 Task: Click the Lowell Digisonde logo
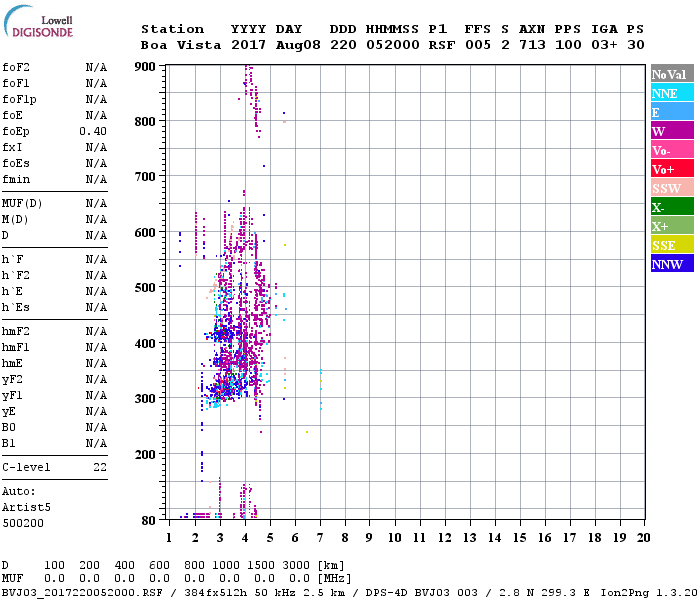click(38, 21)
